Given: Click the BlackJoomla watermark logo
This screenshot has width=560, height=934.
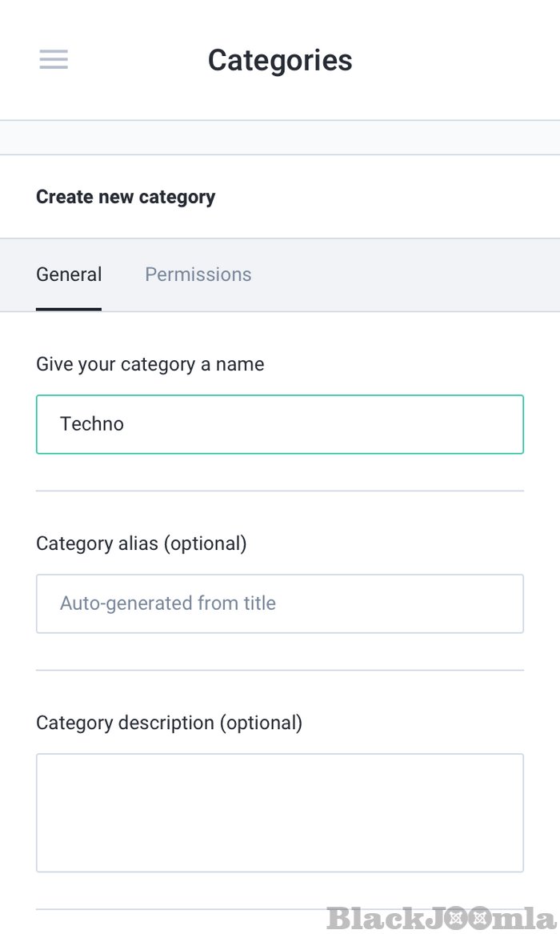Looking at the screenshot, I should (440, 918).
